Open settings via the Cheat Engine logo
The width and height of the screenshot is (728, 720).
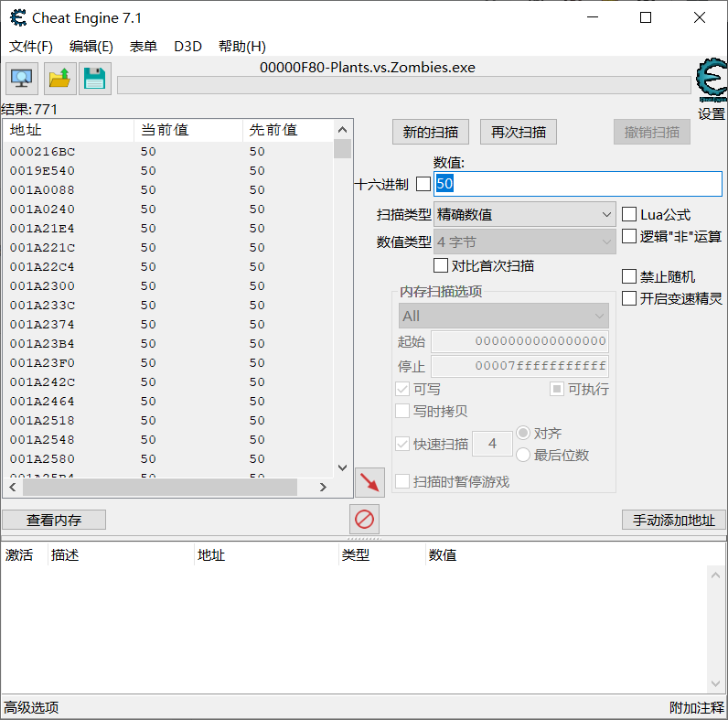coord(711,80)
